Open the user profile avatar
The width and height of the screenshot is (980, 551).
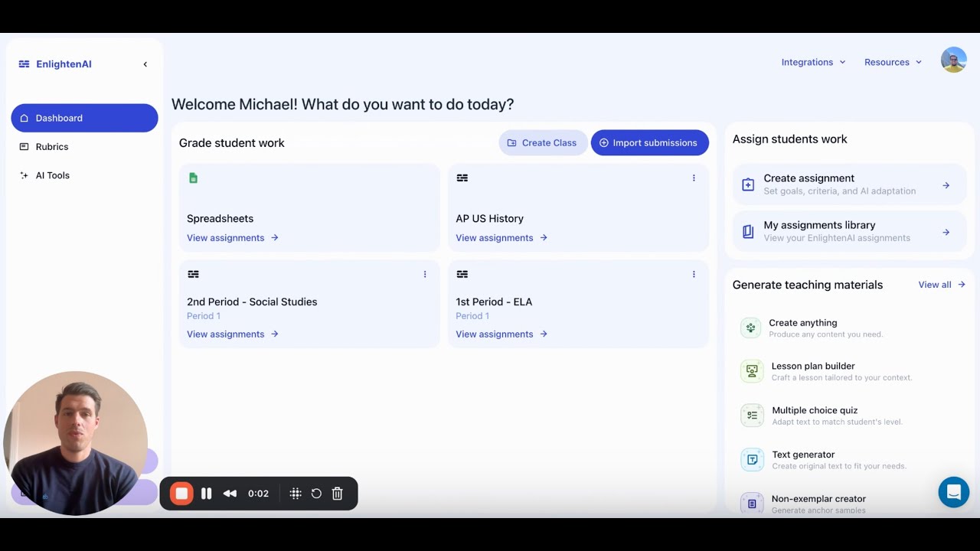[x=954, y=60]
